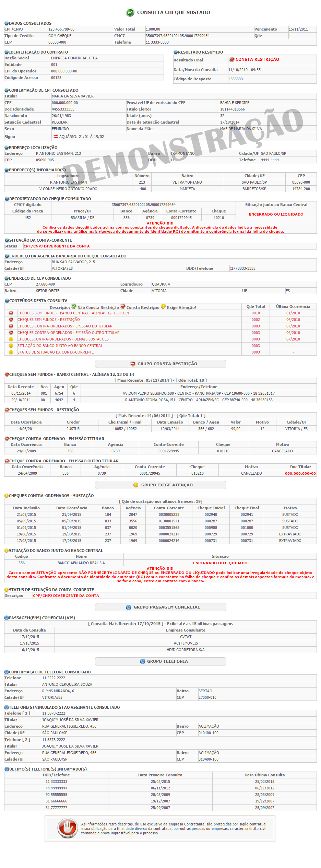The width and height of the screenshot is (321, 868).
Task: Click the city BARRETOS/SP
Action: coord(254,189)
